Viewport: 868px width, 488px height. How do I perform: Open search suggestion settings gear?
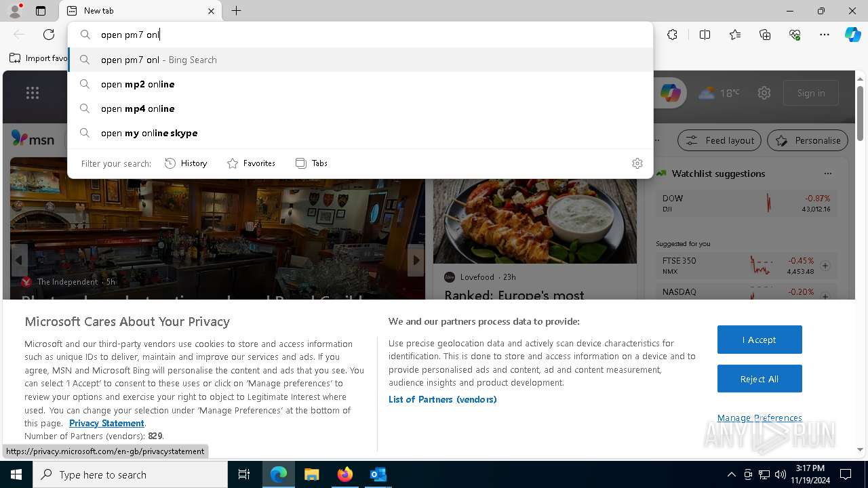tap(637, 163)
